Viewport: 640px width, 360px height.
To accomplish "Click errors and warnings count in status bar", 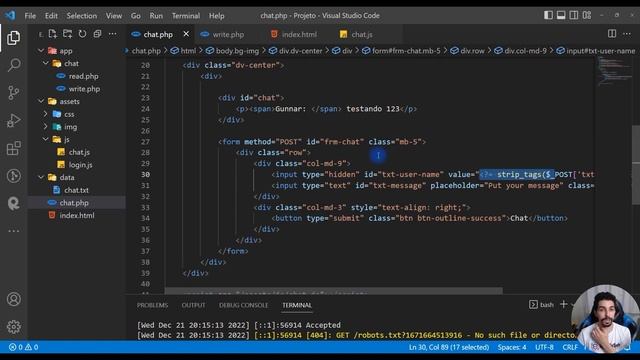I will (24, 347).
